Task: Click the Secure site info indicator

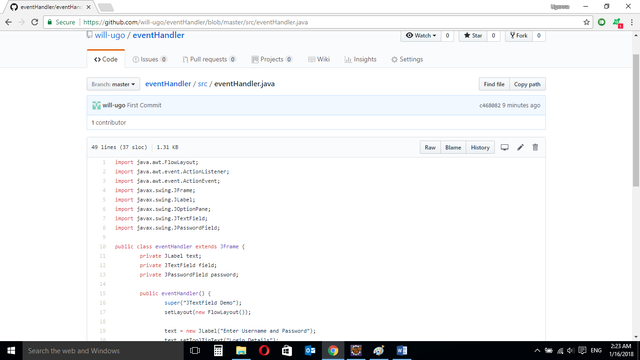Action: point(61,22)
